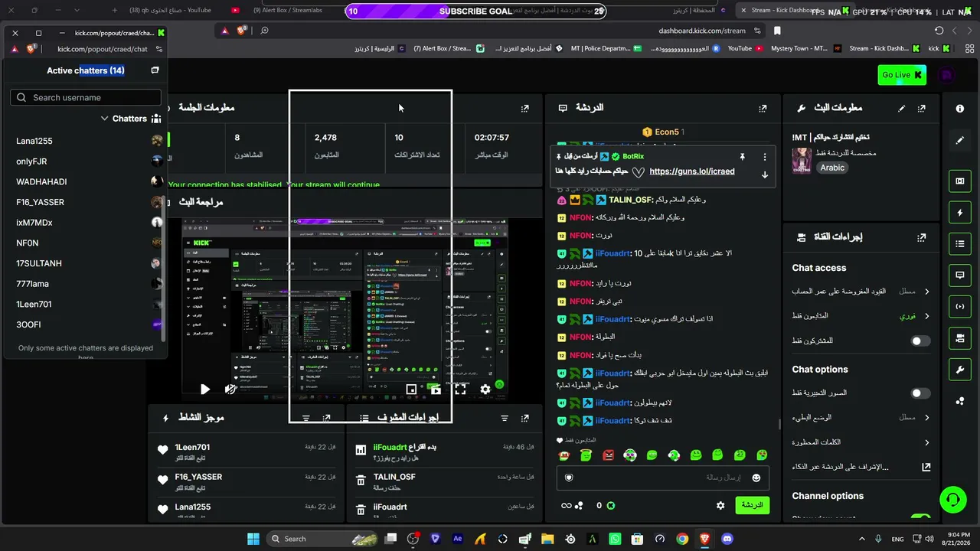This screenshot has width=980, height=551.
Task: Toggle the chat bubble icon in the right sidebar
Action: tap(959, 275)
